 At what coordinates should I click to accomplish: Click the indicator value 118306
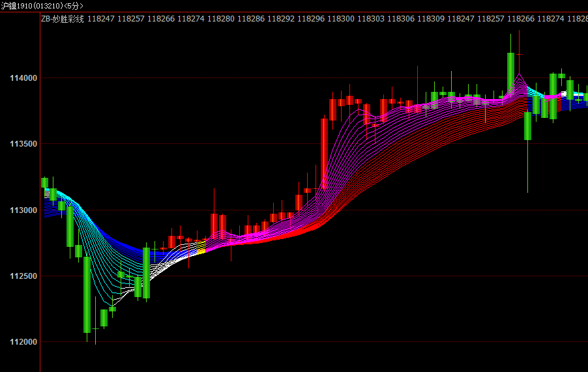(x=400, y=19)
